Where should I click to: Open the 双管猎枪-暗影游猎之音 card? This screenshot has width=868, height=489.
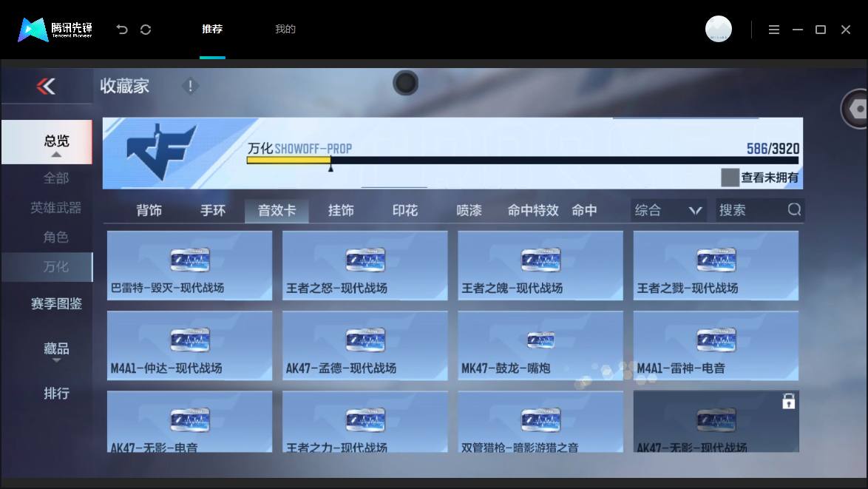pyautogui.click(x=540, y=422)
